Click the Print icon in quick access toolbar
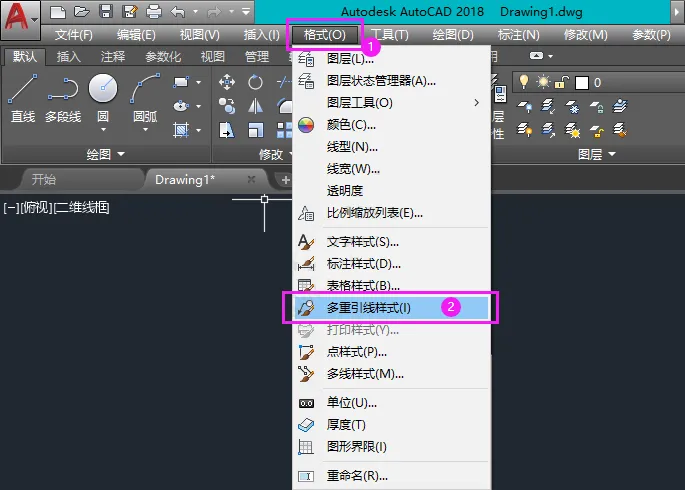The width and height of the screenshot is (685, 490). click(x=153, y=11)
